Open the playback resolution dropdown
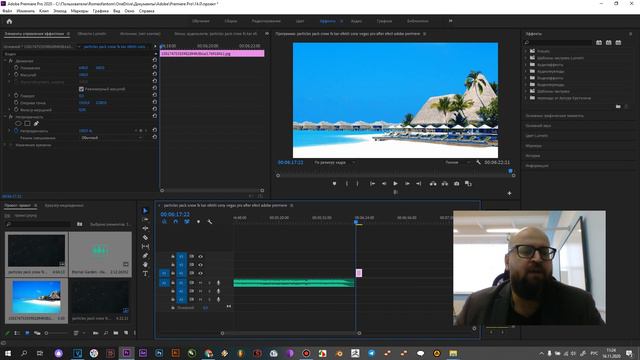640x360 pixels. (457, 162)
